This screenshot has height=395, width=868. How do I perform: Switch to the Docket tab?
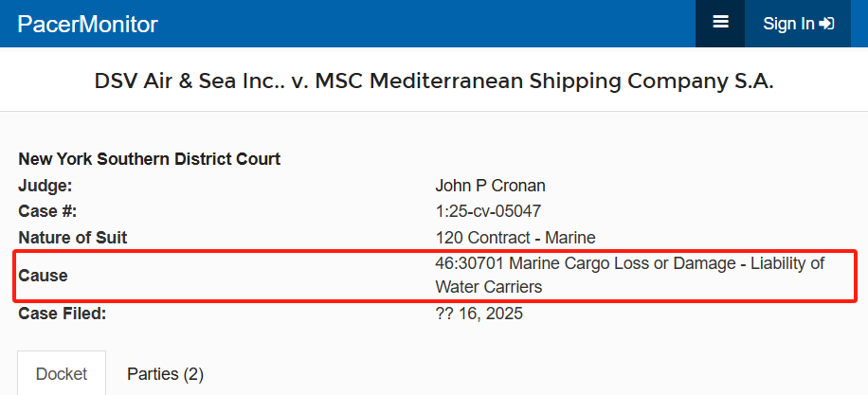click(62, 374)
